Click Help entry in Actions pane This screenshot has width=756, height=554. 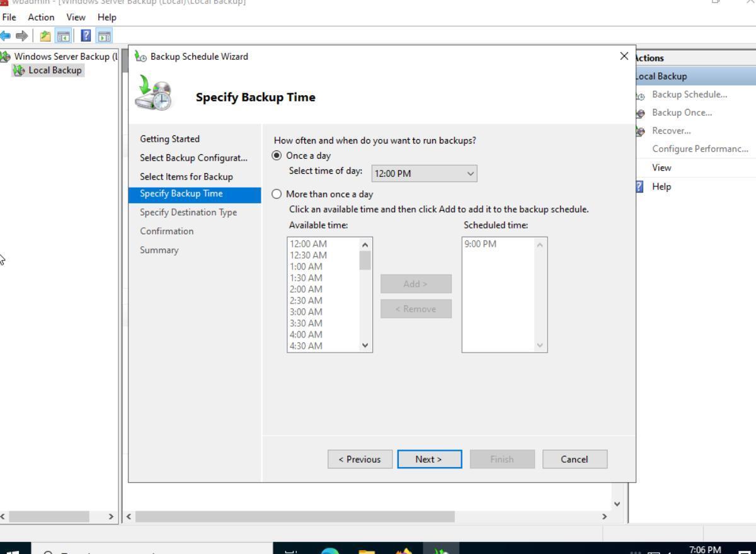(x=661, y=186)
